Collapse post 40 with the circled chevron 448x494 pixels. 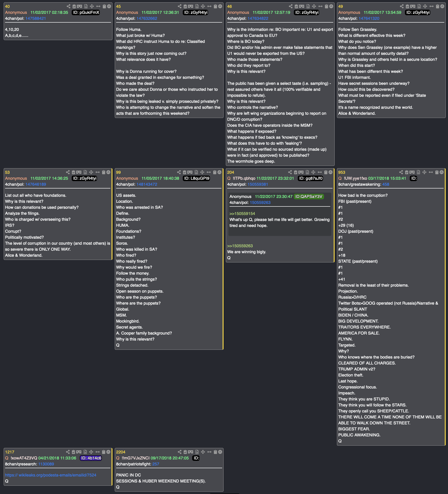(109, 6)
